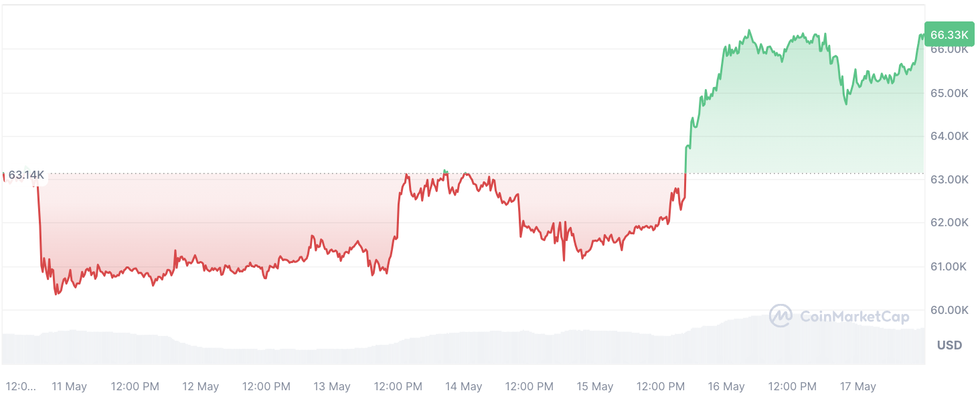Choose the 14 May date label
This screenshot has width=980, height=411.
[463, 387]
